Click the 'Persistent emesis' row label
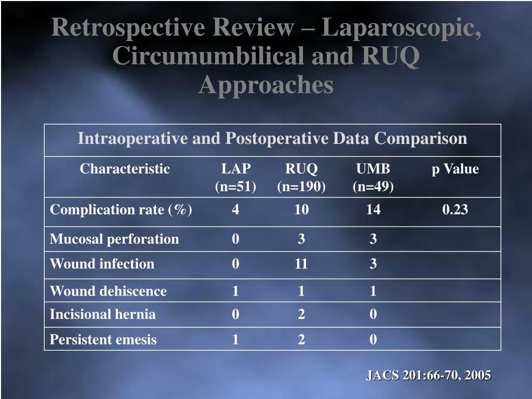The width and height of the screenshot is (532, 399). pyautogui.click(x=103, y=340)
